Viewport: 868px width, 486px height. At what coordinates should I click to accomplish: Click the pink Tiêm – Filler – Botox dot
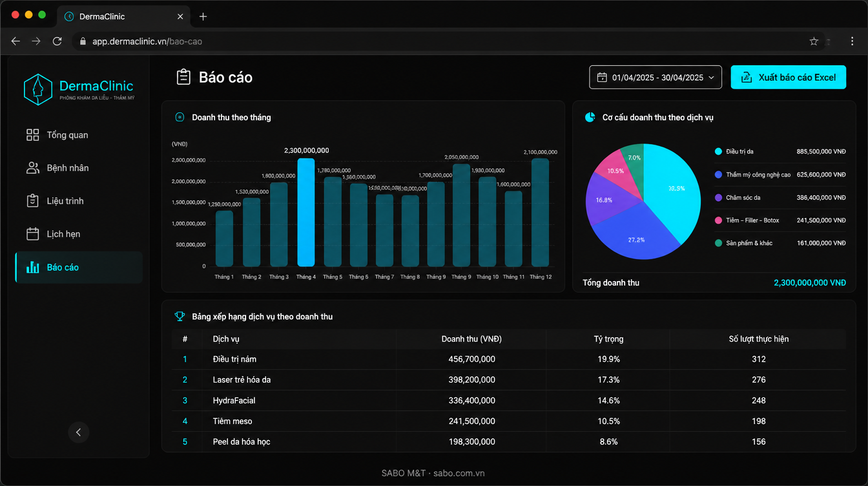click(718, 220)
